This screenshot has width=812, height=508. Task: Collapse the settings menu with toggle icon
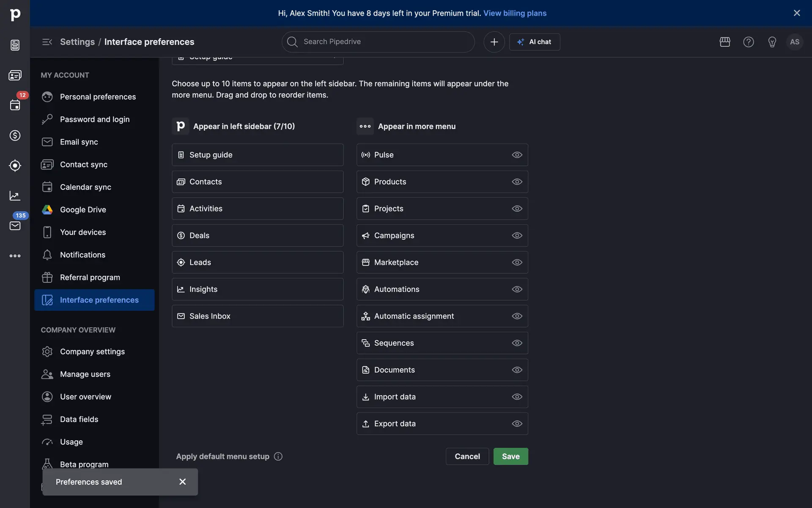[x=47, y=42]
